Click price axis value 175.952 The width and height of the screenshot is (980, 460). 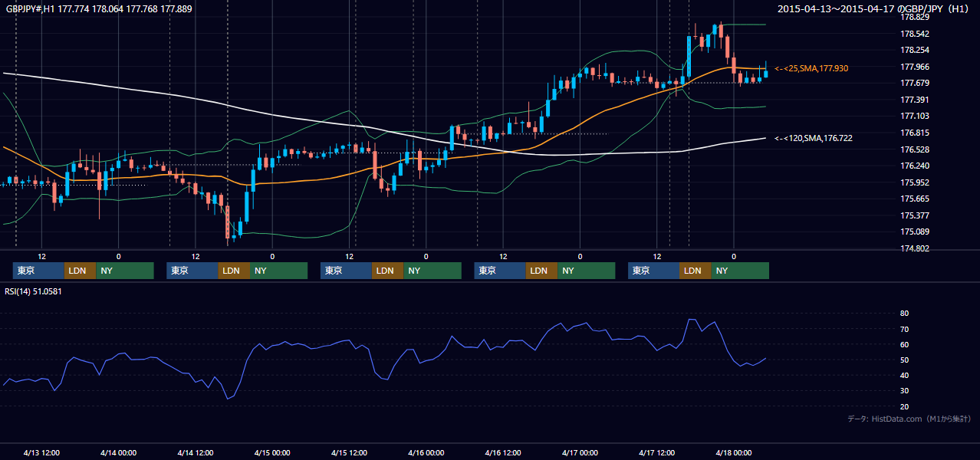pyautogui.click(x=914, y=182)
